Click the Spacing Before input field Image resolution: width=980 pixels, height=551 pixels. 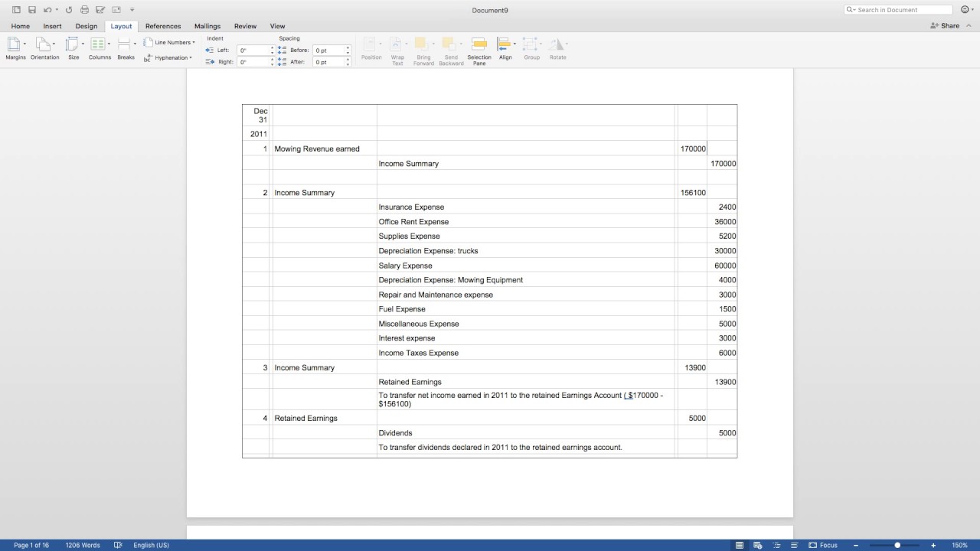[x=328, y=51]
